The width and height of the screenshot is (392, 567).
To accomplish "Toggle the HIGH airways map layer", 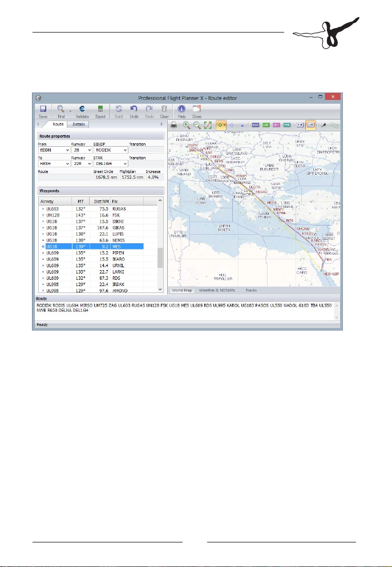I will [256, 125].
